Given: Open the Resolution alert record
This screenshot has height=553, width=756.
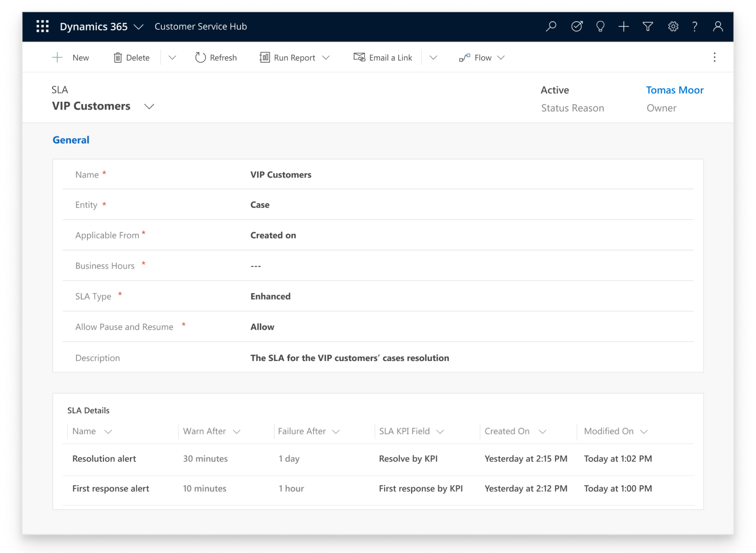Looking at the screenshot, I should [x=104, y=459].
